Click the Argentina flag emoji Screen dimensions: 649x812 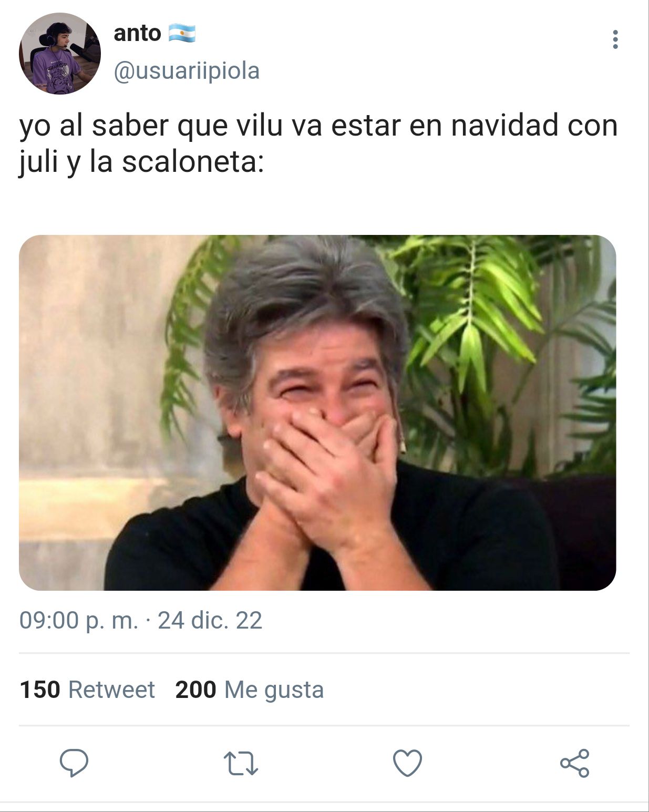tap(182, 34)
